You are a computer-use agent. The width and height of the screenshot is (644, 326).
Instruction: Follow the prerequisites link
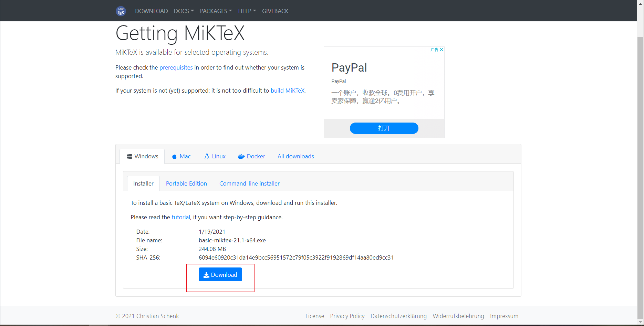176,67
